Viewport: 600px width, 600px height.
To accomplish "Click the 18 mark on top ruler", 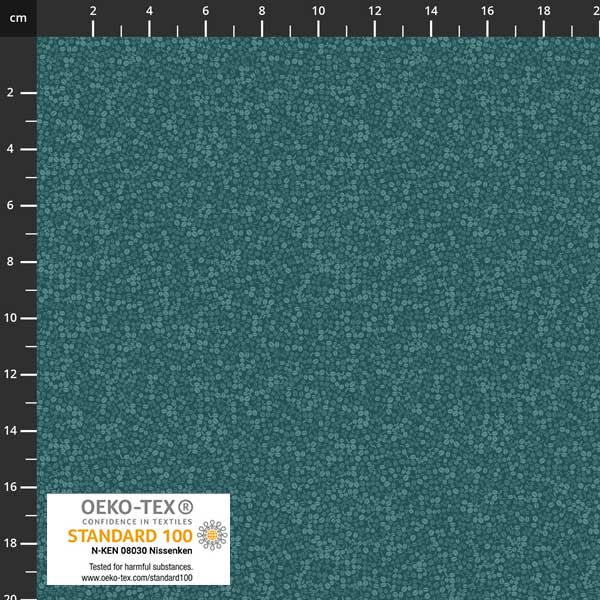I will (543, 10).
